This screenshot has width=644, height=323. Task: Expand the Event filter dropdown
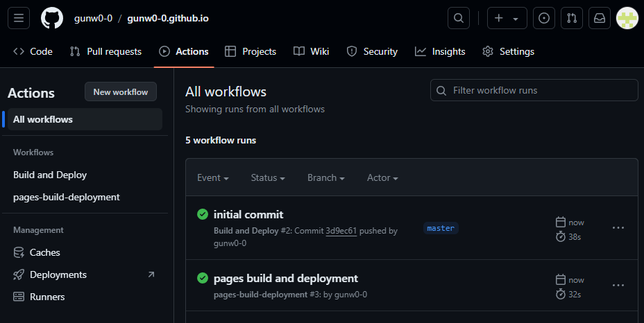click(x=213, y=177)
